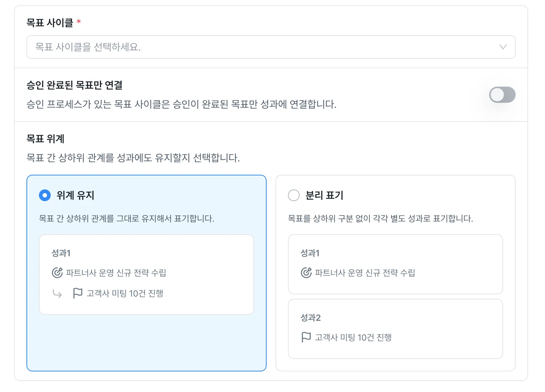Click 승인 프로세스가 있는 목표 사이클은 description text
The image size is (545, 392).
click(181, 104)
